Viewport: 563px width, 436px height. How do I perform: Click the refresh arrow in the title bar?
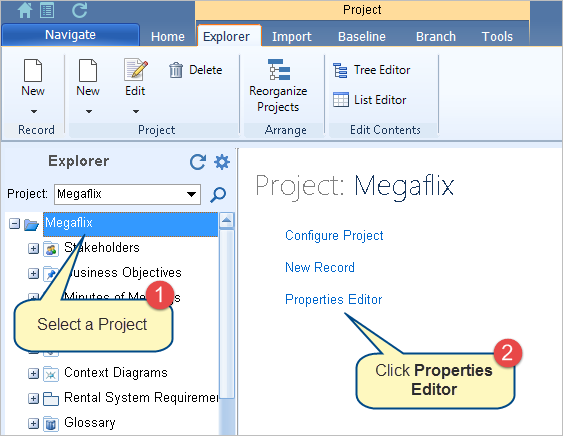coord(79,10)
